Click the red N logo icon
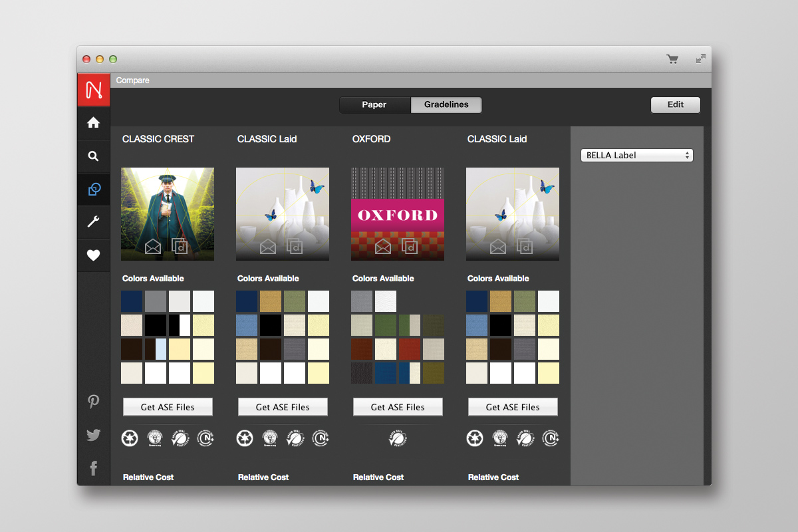Screen dimensions: 798x532 [93, 90]
